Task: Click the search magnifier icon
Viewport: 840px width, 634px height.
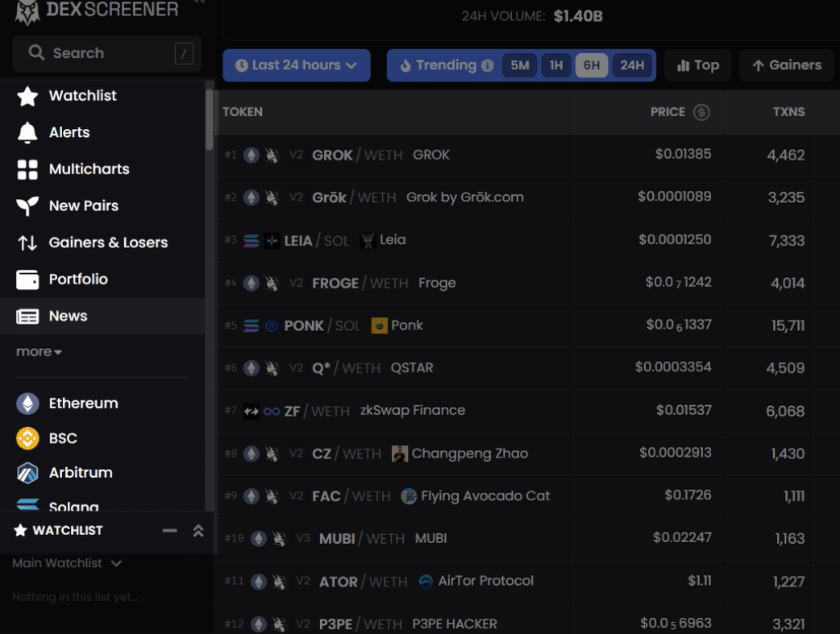Action: [x=36, y=52]
